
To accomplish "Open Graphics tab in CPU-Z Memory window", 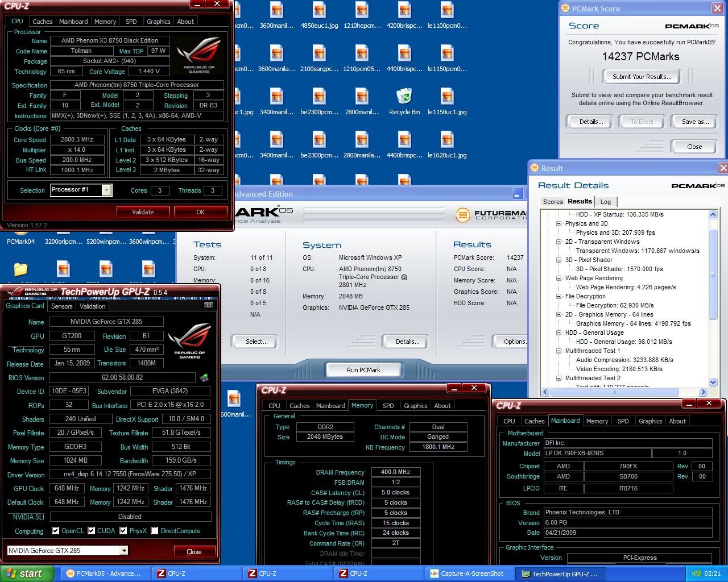I will tap(415, 406).
